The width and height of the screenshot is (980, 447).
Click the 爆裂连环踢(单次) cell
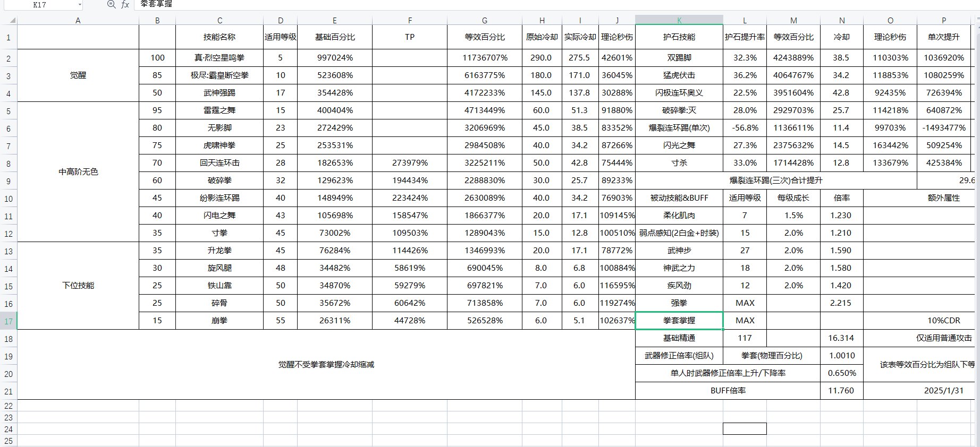tap(679, 128)
